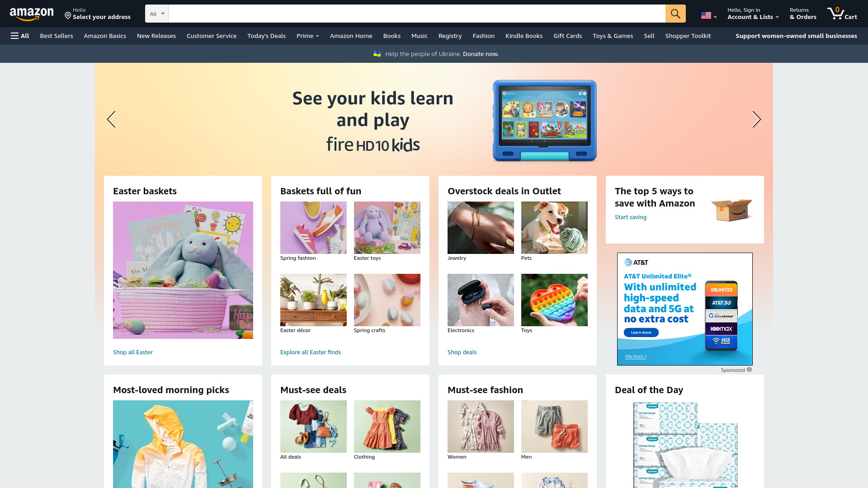Open the Pets puppy thumbnail

click(554, 228)
